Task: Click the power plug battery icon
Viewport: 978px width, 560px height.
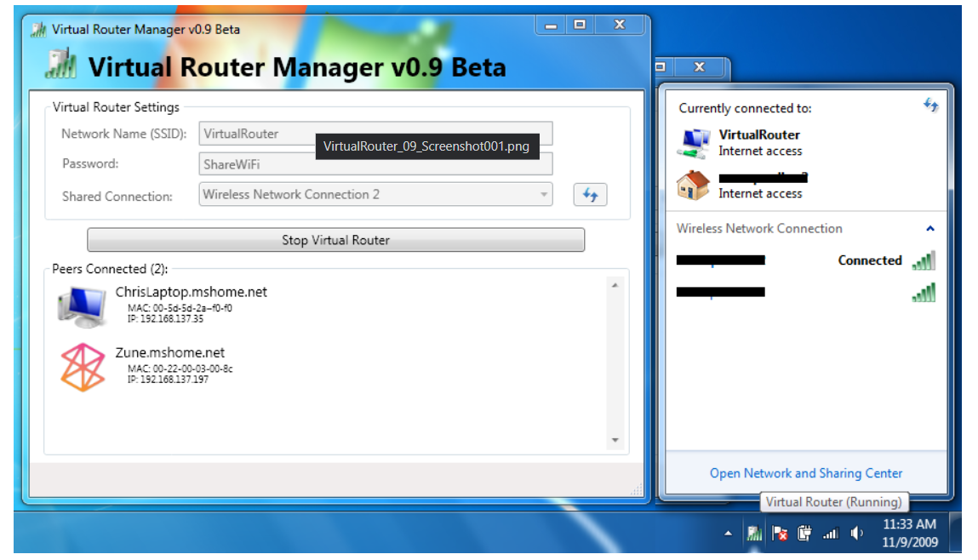Action: click(804, 534)
